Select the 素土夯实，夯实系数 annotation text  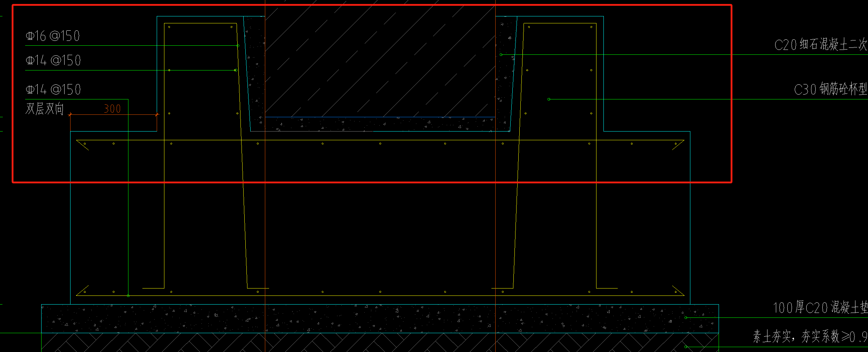click(810, 336)
